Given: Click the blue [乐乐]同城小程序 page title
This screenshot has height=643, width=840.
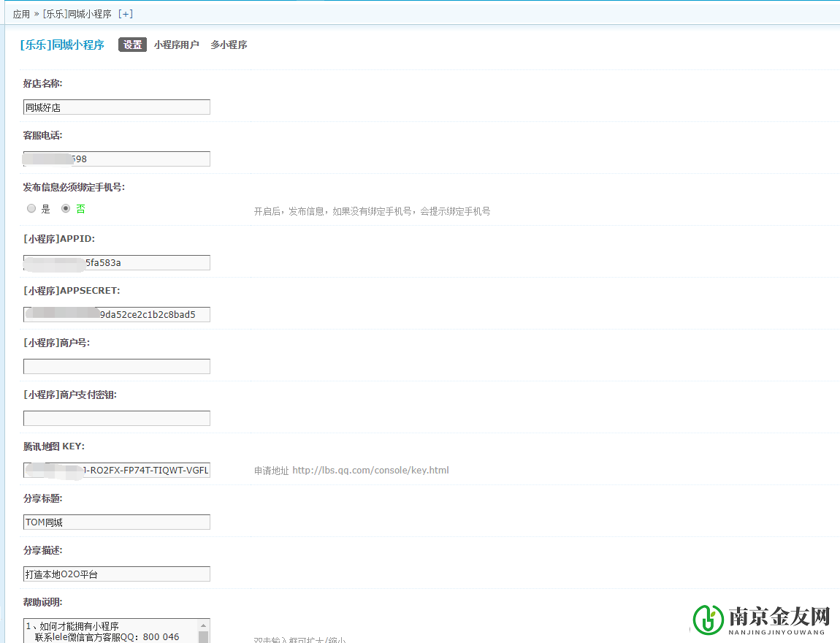Looking at the screenshot, I should (x=62, y=45).
